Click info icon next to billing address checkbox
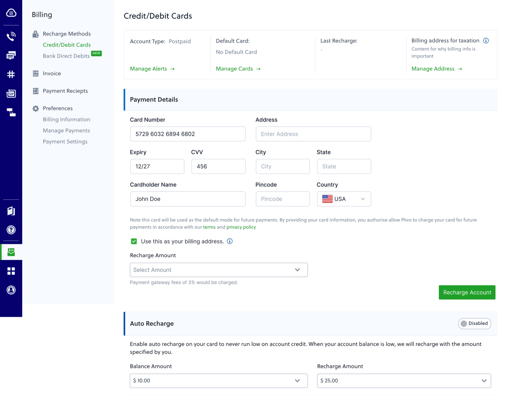Screen dimensions: 507x420 click(230, 241)
